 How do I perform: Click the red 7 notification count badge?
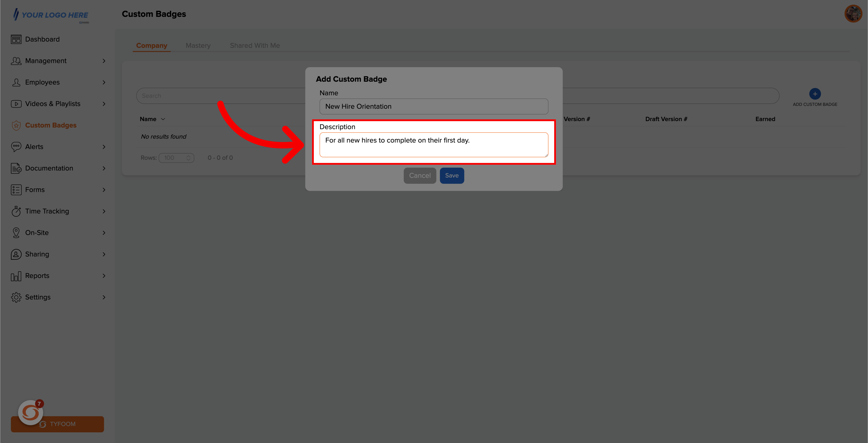click(x=39, y=404)
